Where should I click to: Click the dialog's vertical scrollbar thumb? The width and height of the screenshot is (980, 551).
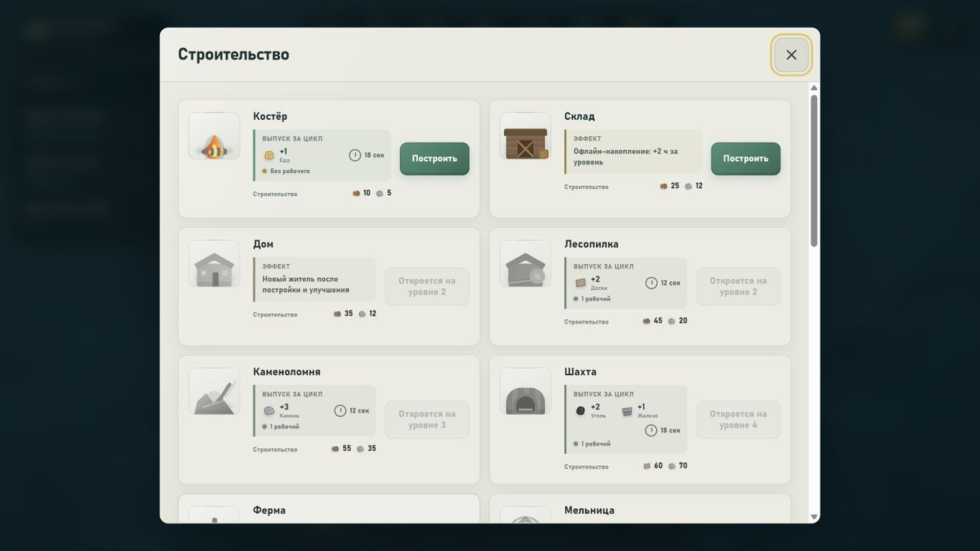coord(814,171)
